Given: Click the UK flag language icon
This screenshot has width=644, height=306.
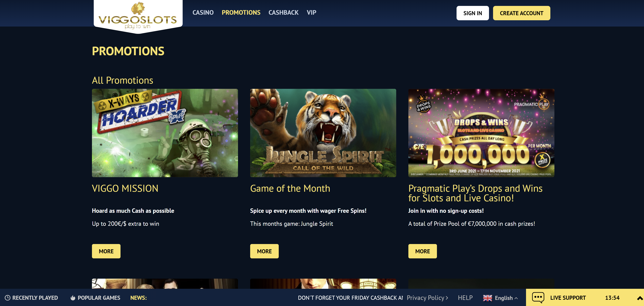Looking at the screenshot, I should (487, 298).
